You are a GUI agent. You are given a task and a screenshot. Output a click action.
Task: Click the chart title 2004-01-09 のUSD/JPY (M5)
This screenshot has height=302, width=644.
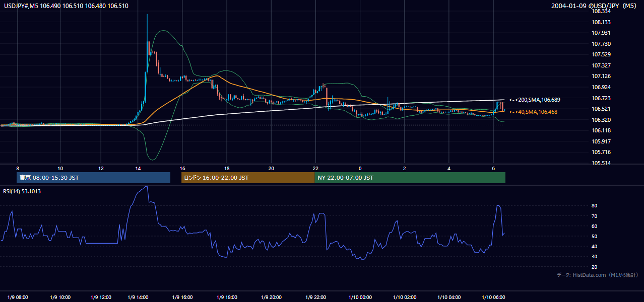tap(595, 6)
